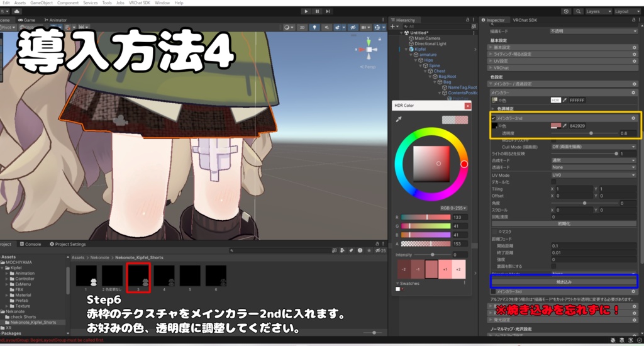Click the main color texture slot thumbnail
Image resolution: width=644 pixels, height=346 pixels.
494,100
